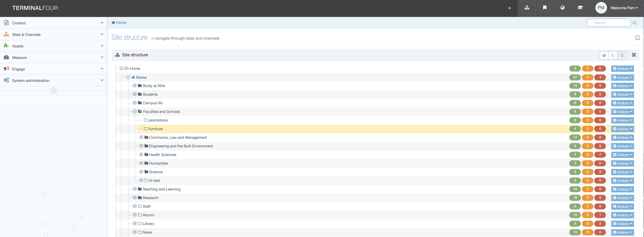Click search magnifier icon
This screenshot has width=644, height=237.
635,23
